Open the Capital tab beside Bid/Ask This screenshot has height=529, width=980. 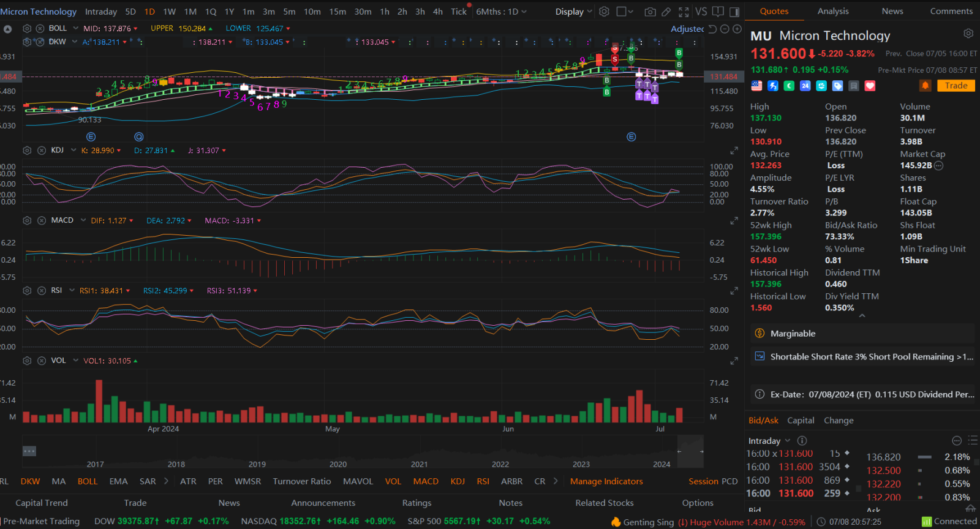[801, 421]
